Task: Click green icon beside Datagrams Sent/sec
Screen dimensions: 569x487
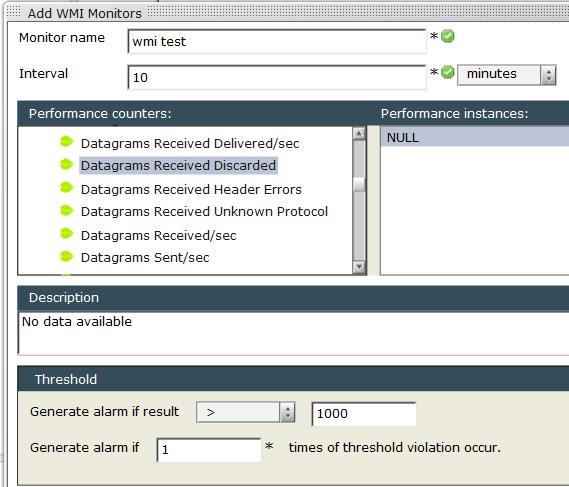Action: pyautogui.click(x=66, y=257)
